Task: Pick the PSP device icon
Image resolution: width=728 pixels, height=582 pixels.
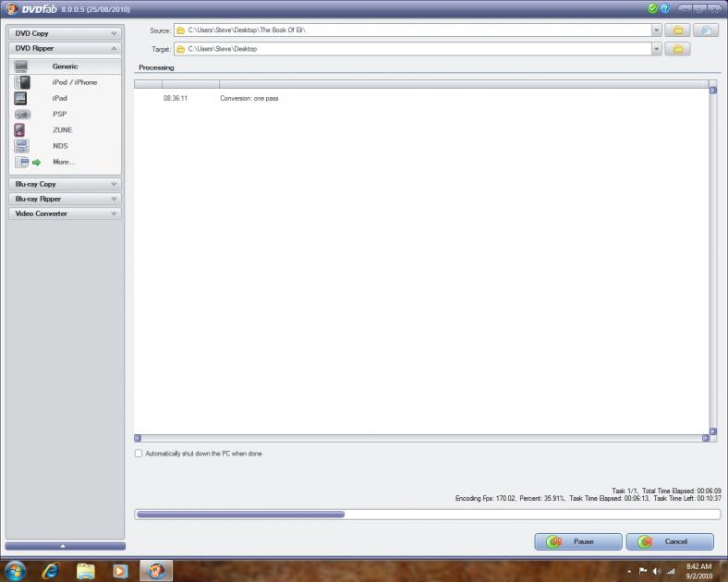Action: (22, 115)
